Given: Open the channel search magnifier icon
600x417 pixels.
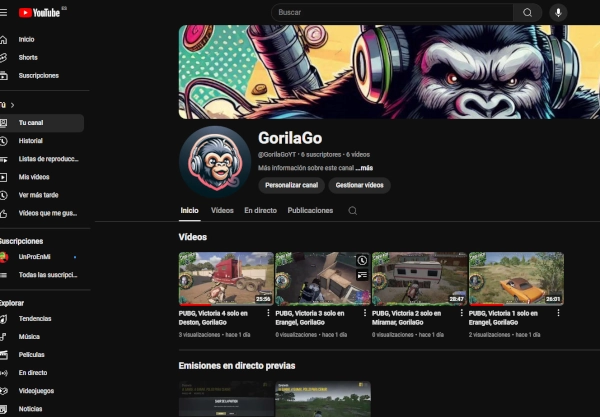Looking at the screenshot, I should point(352,211).
